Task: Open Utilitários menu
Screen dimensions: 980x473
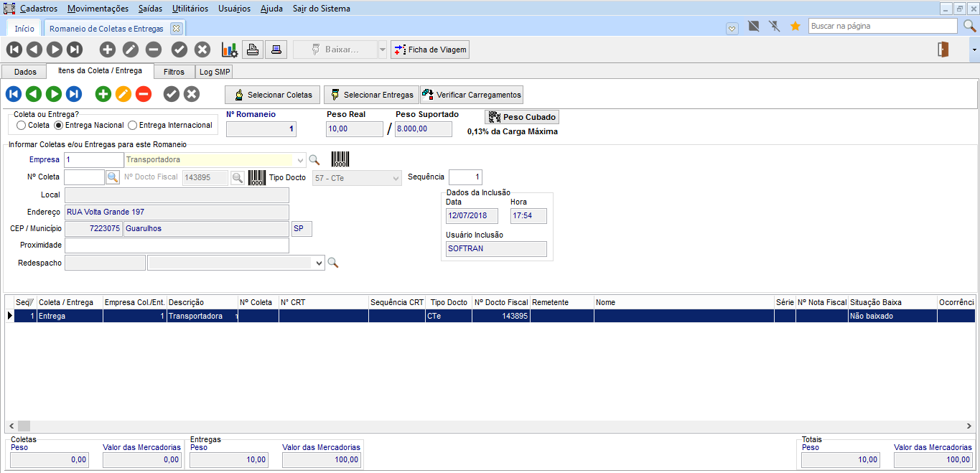Action: tap(190, 9)
